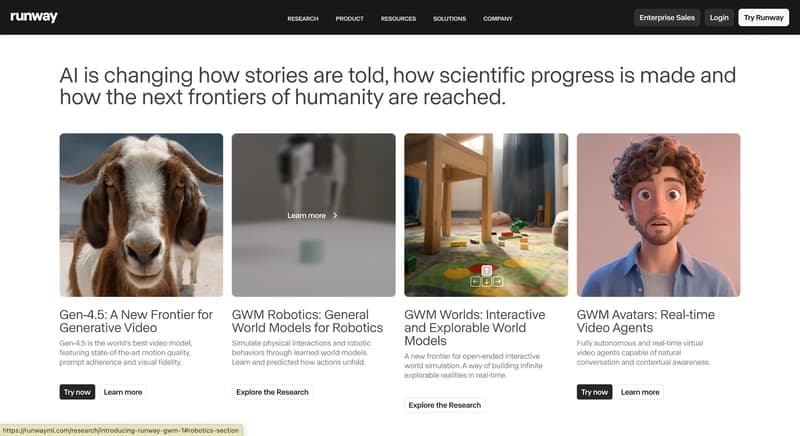Click Try now under GWM Avatars
Screen dimensions: 800x436
coord(594,392)
